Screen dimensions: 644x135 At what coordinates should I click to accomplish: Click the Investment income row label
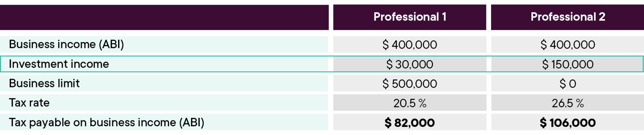59,64
